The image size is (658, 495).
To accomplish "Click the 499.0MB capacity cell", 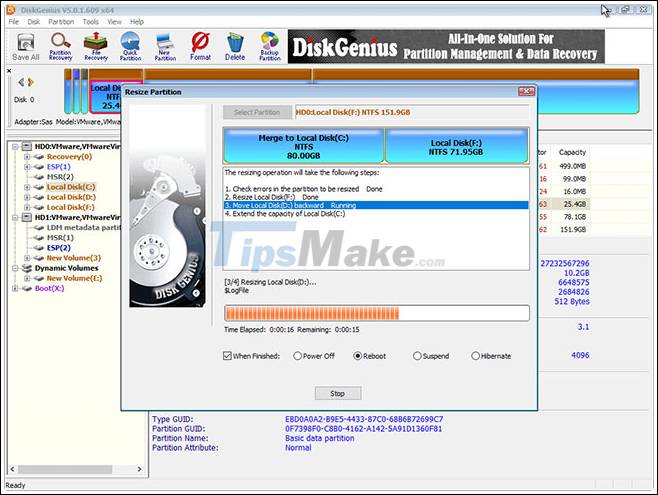I will pos(572,166).
